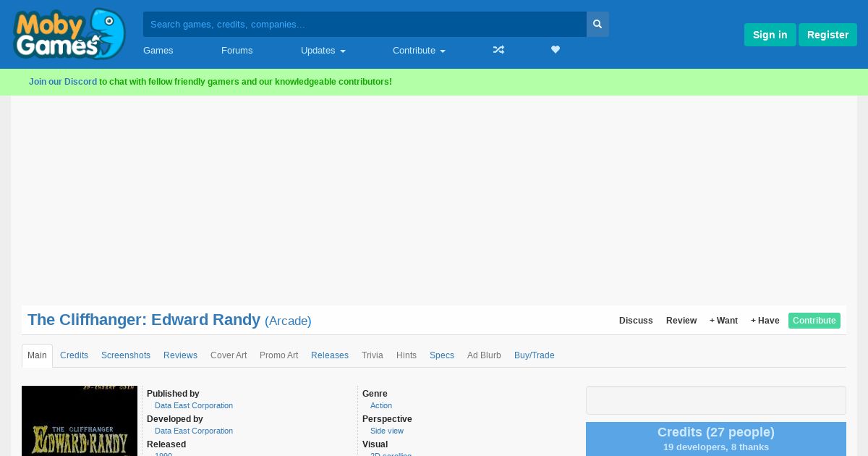The height and width of the screenshot is (456, 868).
Task: Click the Side view perspective link
Action: tap(387, 431)
